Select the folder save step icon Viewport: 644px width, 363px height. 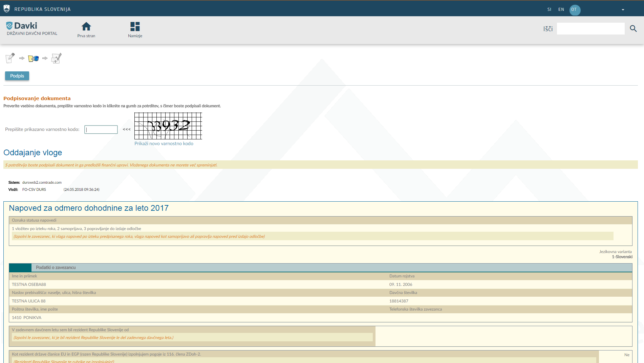(x=33, y=59)
